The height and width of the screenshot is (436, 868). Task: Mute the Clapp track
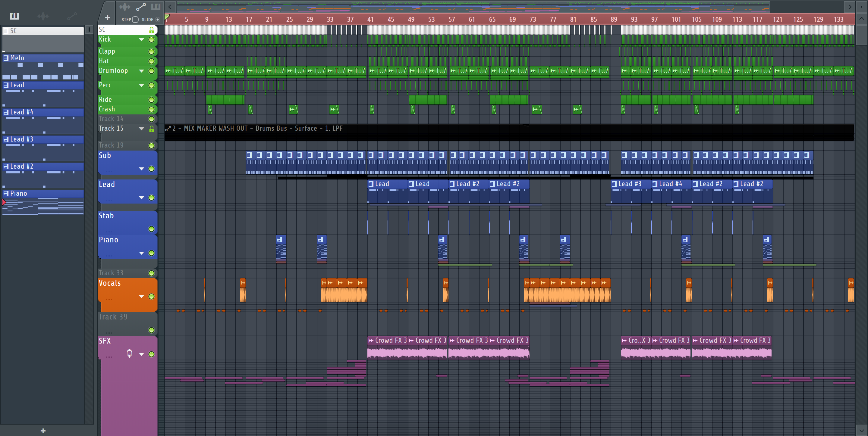click(x=152, y=51)
